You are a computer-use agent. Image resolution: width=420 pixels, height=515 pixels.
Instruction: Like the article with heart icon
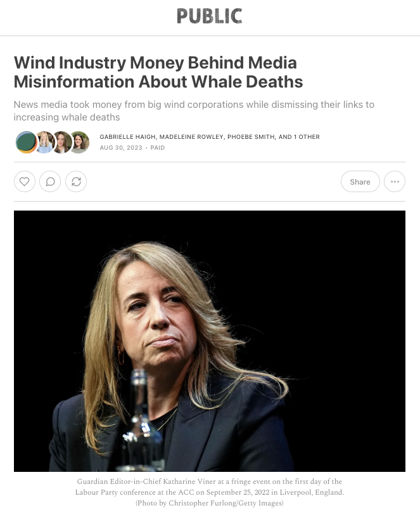pyautogui.click(x=25, y=181)
